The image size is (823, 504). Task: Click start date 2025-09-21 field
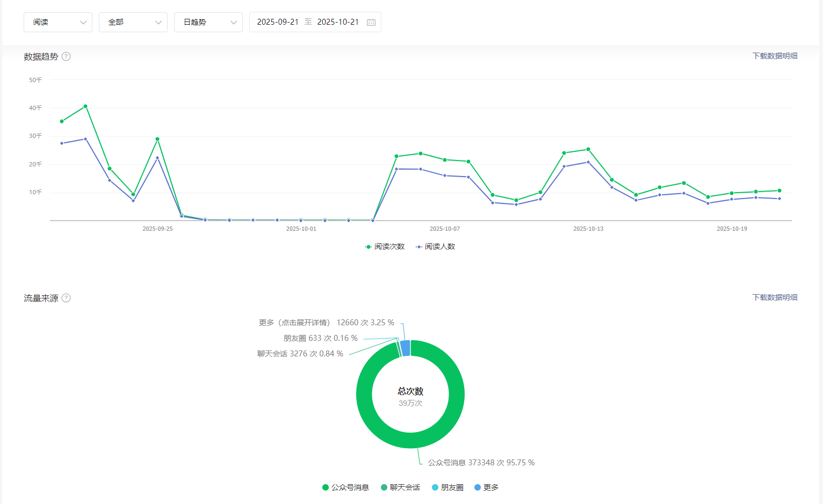(x=278, y=22)
